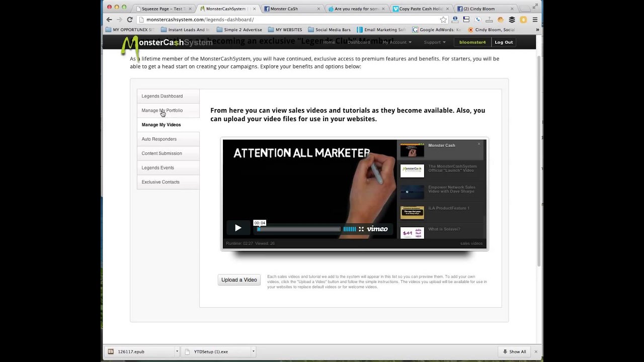
Task: Open Manage My Portfolio sidebar tab
Action: [x=168, y=111]
